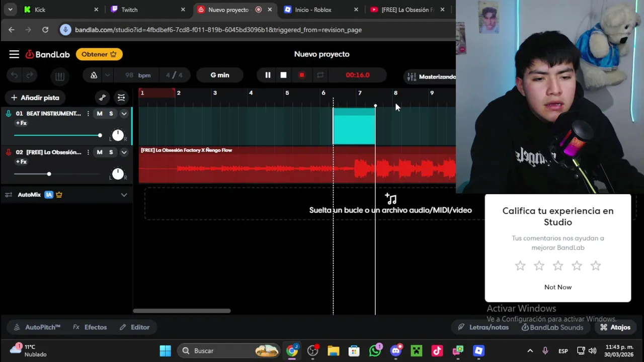
Task: Stop playback
Action: (283, 75)
